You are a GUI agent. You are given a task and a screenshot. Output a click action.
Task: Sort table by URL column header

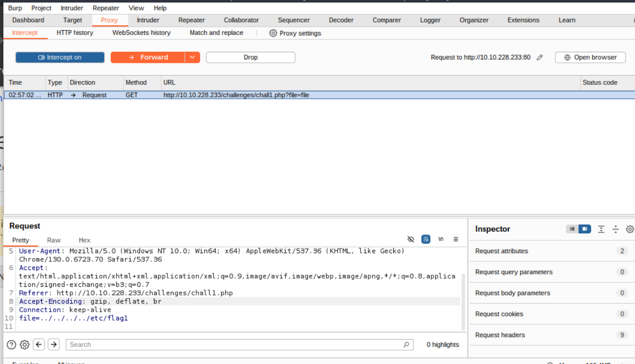point(371,82)
